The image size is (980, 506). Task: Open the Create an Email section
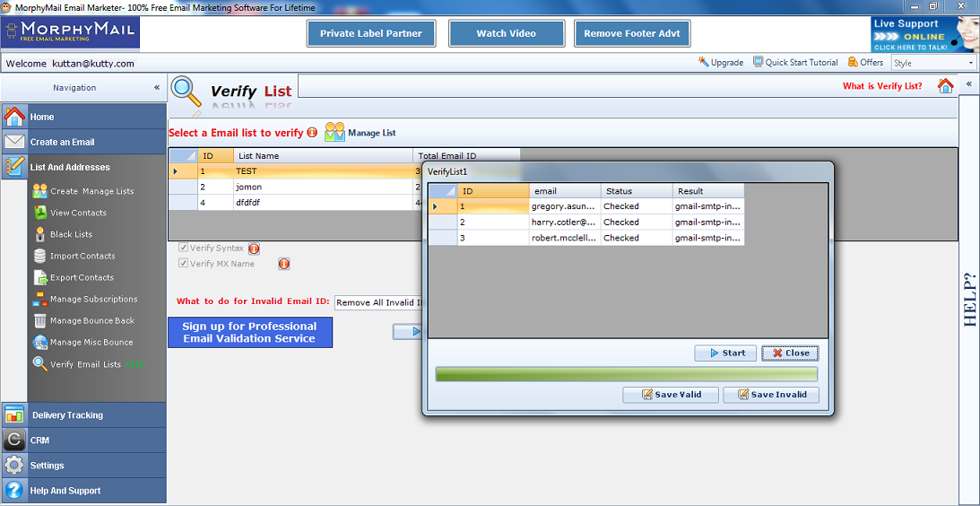point(83,142)
